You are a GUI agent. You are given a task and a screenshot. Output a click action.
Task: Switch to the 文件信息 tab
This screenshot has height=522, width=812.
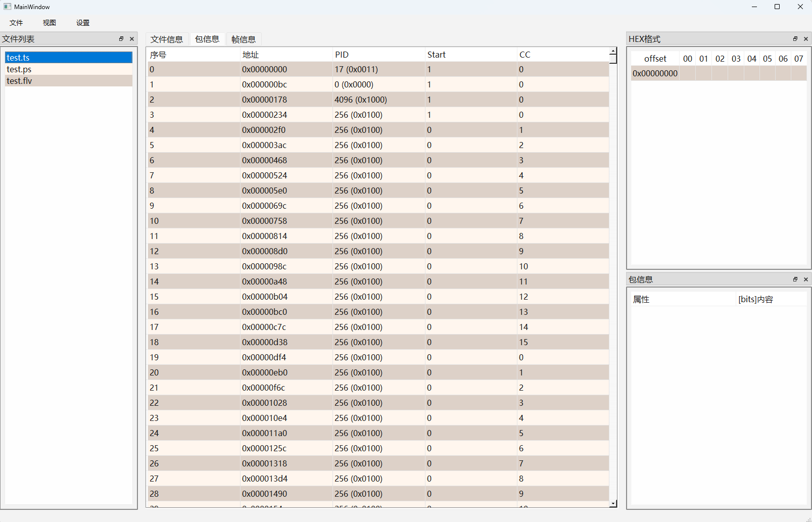tap(167, 39)
